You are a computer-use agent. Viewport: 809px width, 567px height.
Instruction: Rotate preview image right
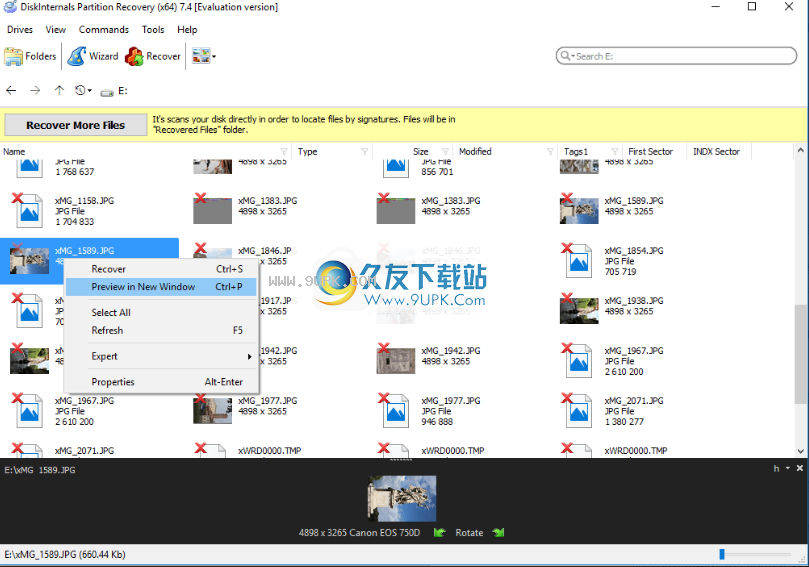[498, 533]
